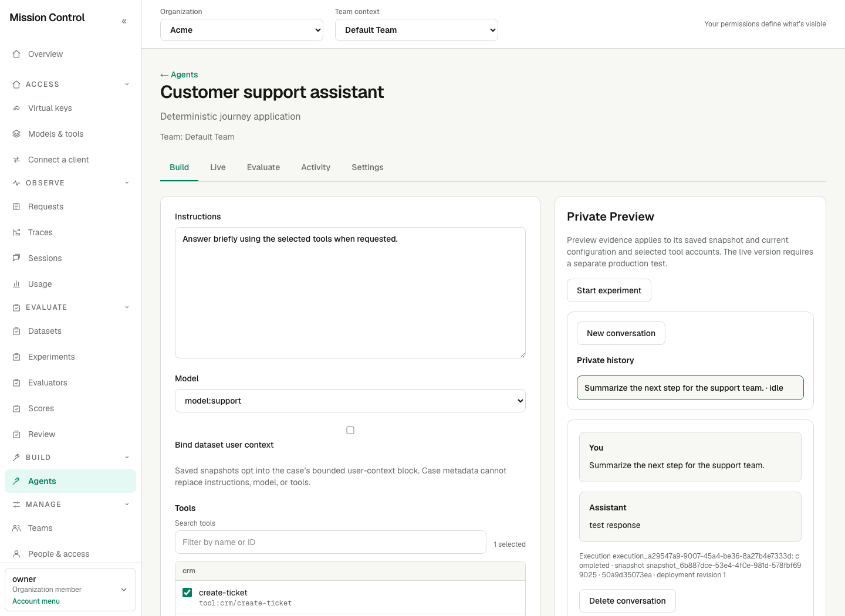The image size is (845, 616).
Task: Enable Bind dataset user context checkbox
Action: click(x=350, y=431)
